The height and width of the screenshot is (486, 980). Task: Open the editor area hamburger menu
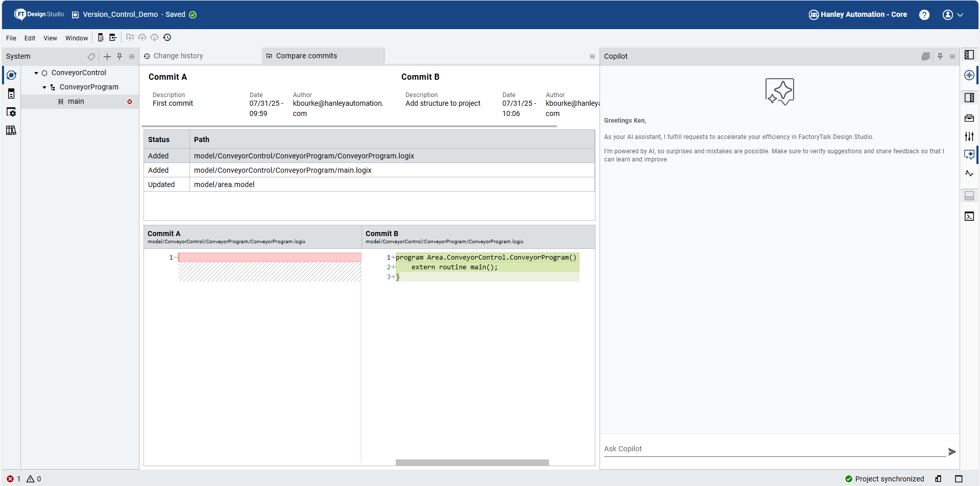(x=592, y=57)
